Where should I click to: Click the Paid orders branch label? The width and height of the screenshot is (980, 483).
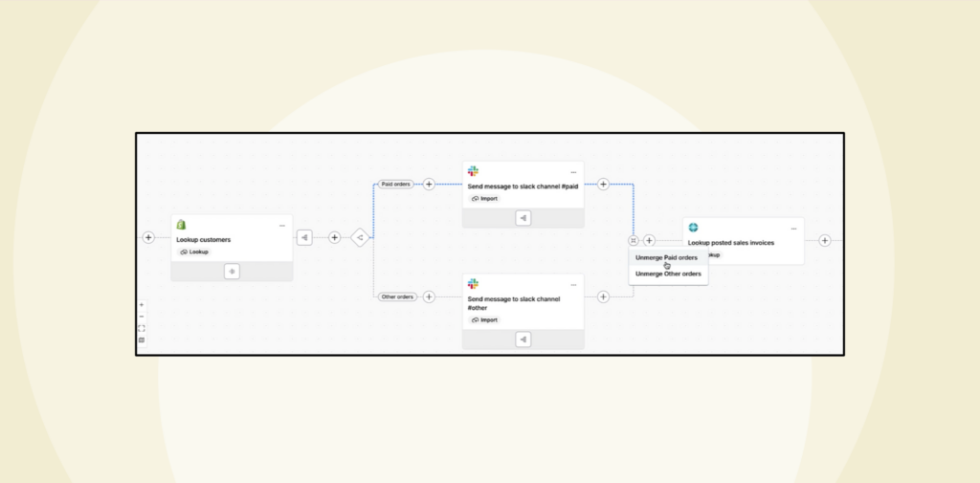click(x=395, y=184)
